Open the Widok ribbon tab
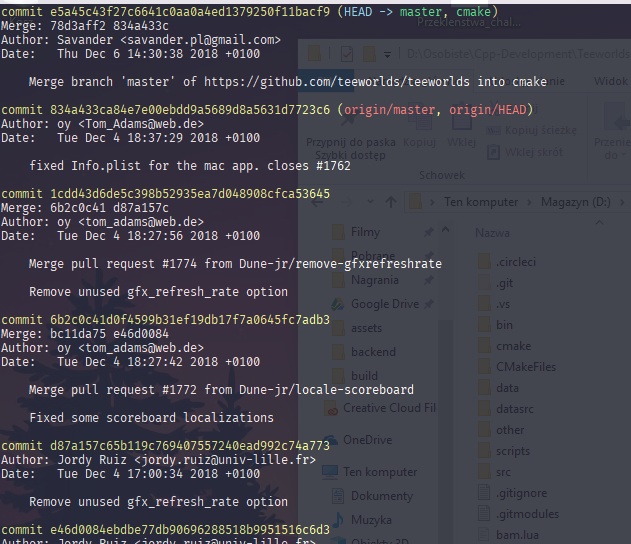This screenshot has height=544, width=631. click(x=610, y=81)
